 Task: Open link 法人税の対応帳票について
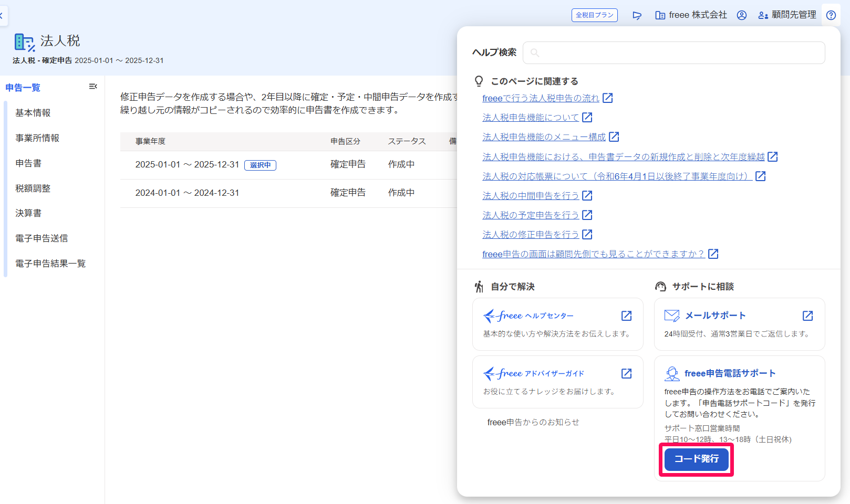617,176
